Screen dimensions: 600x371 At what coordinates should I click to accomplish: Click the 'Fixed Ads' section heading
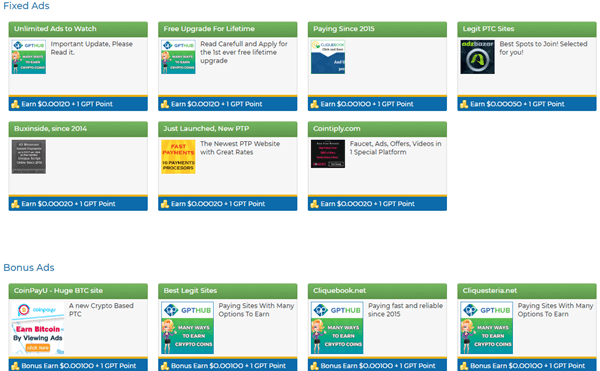26,6
